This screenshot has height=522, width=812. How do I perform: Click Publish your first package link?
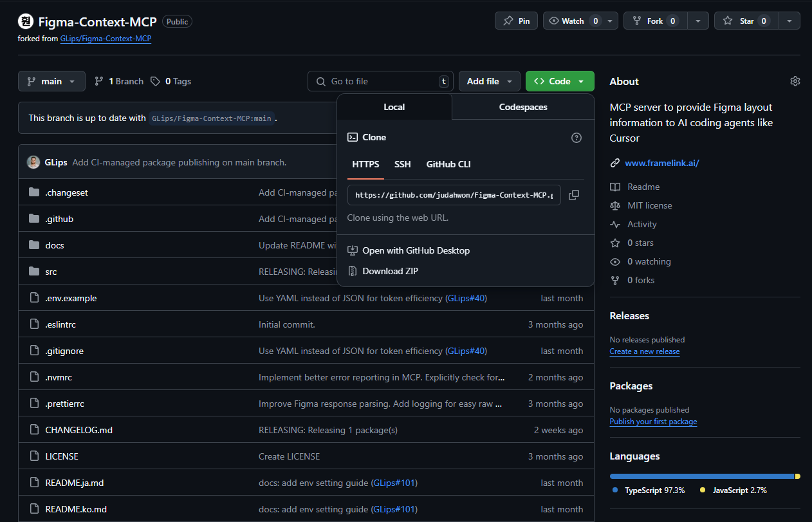pos(653,422)
